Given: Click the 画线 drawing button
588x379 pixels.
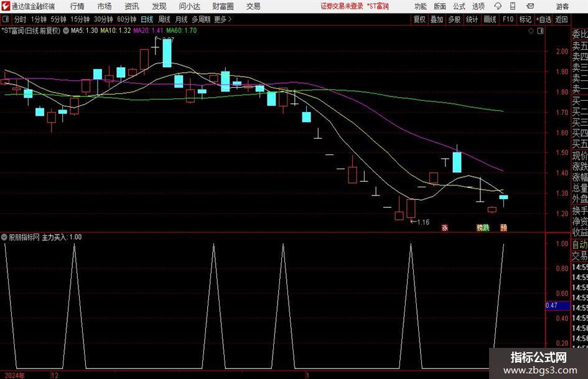Looking at the screenshot, I should pos(490,19).
